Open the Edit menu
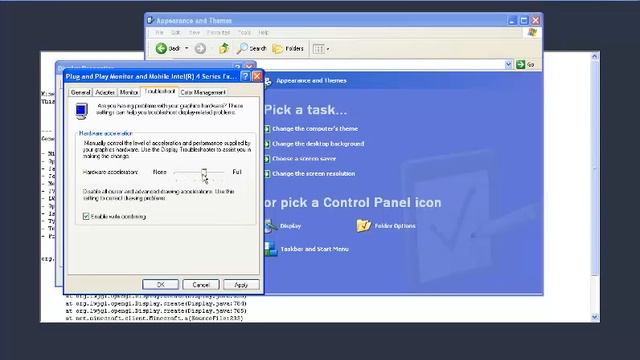 [x=176, y=32]
